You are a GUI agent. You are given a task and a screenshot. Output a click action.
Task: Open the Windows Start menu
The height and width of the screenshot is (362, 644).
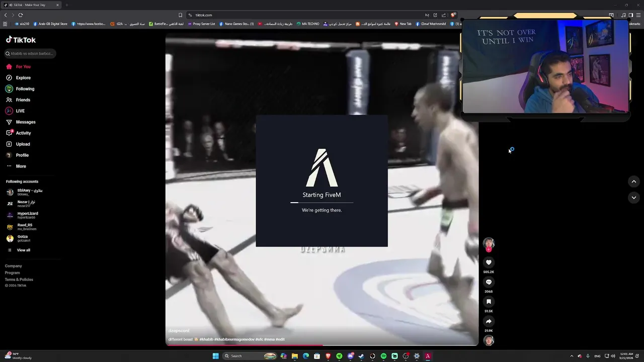215,356
